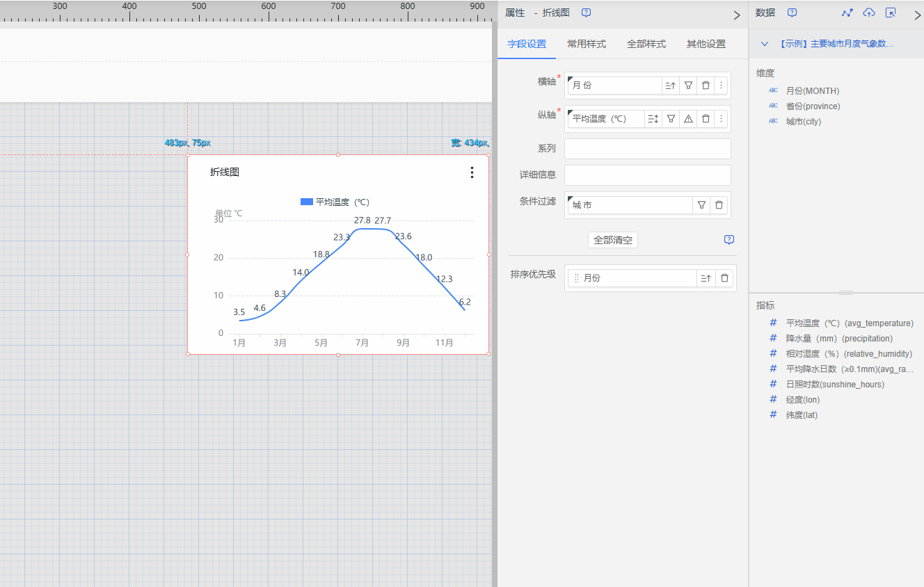The width and height of the screenshot is (924, 587).
Task: Click the 全部清空 button
Action: click(612, 240)
